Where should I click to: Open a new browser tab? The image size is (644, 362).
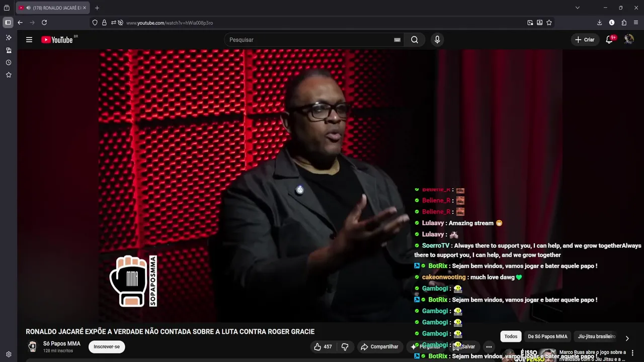[97, 8]
